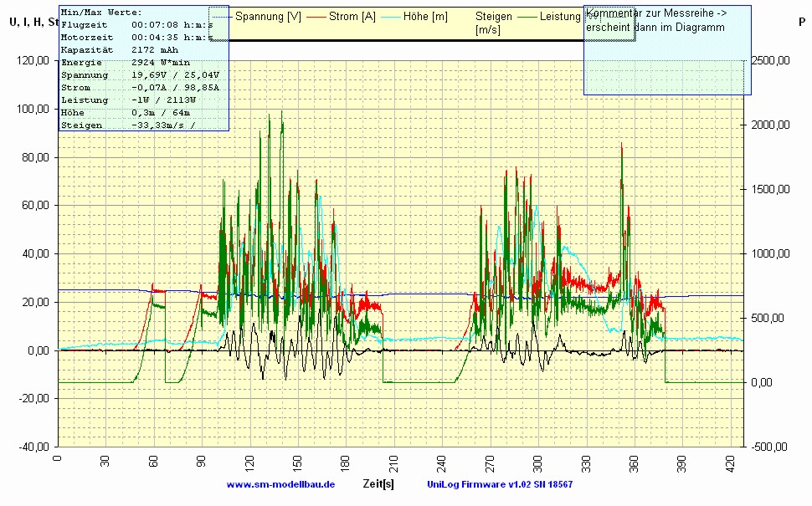
Task: Click the red Strom legend line swatch
Action: [316, 17]
